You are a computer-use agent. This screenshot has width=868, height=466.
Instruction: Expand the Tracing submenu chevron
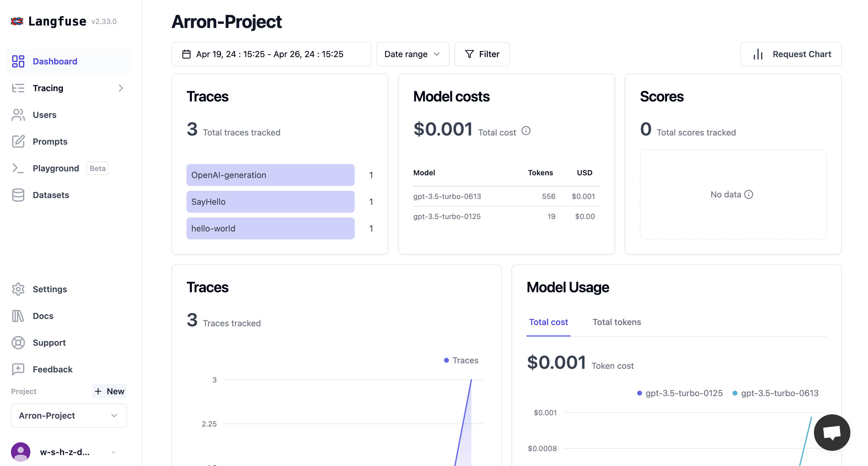coord(121,88)
